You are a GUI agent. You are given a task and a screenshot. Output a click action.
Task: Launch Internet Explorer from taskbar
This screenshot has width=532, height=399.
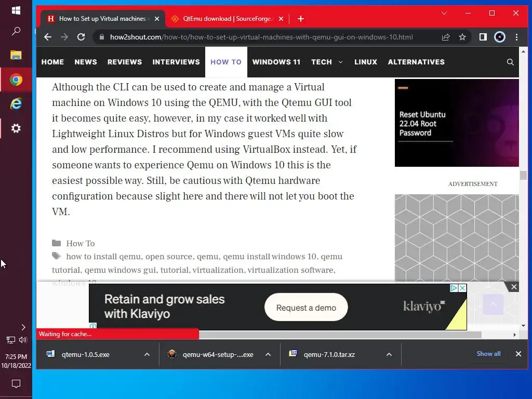(16, 104)
